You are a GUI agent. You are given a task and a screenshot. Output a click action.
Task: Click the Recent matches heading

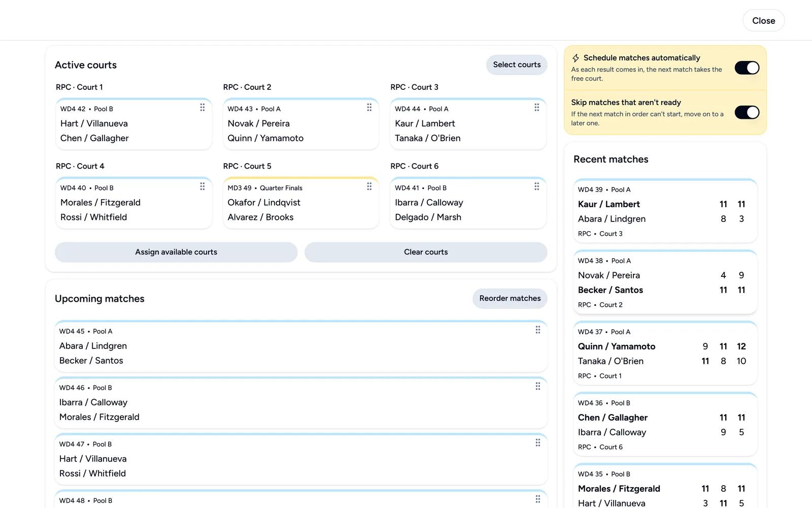click(611, 159)
